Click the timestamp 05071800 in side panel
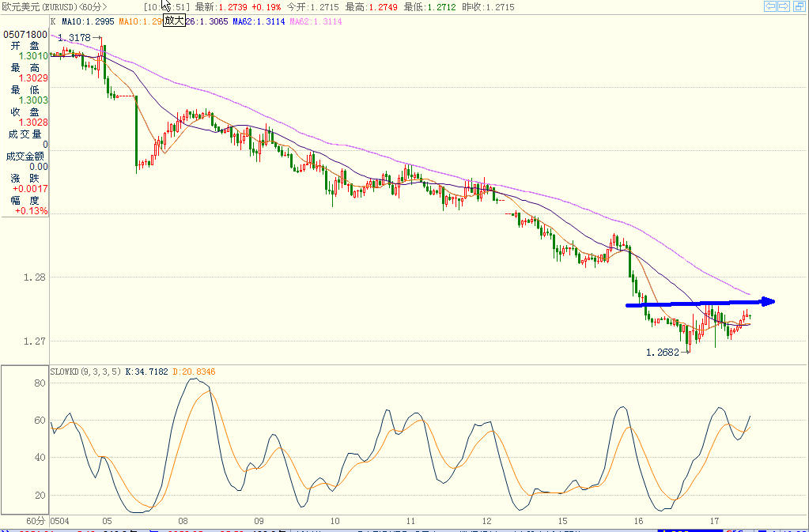 [25, 35]
